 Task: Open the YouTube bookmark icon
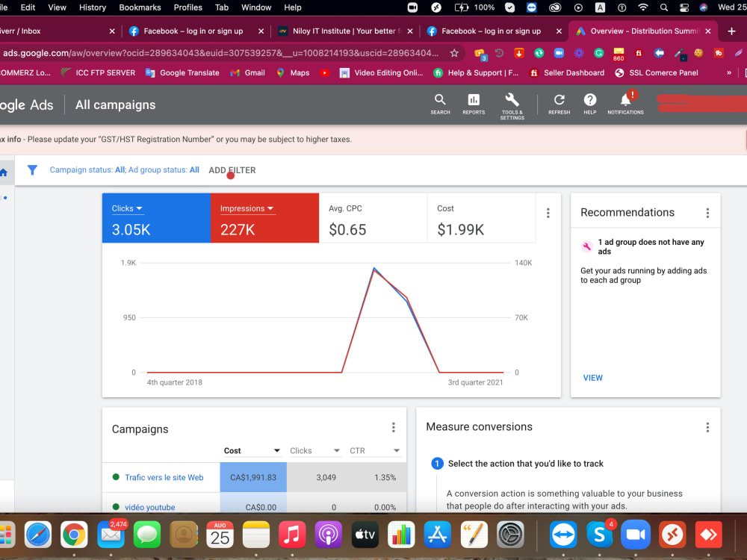tap(324, 73)
